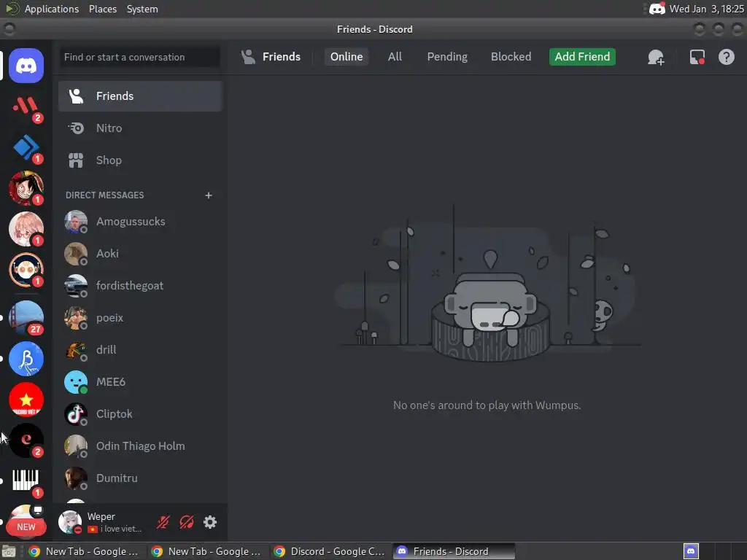The image size is (747, 560).
Task: Click the Discord tray icon in top panel
Action: tap(657, 9)
